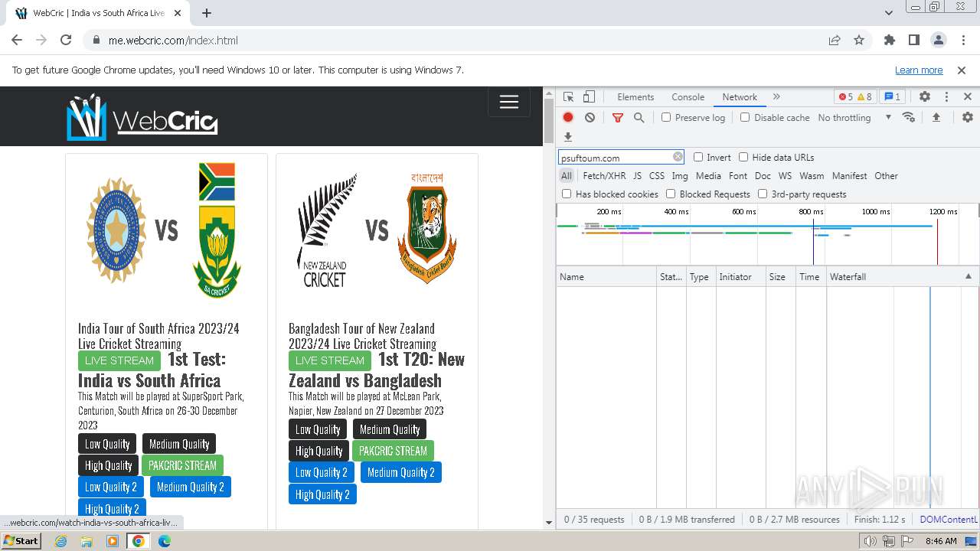Open Internet Explorer from taskbar
The width and height of the screenshot is (980, 551).
(61, 540)
